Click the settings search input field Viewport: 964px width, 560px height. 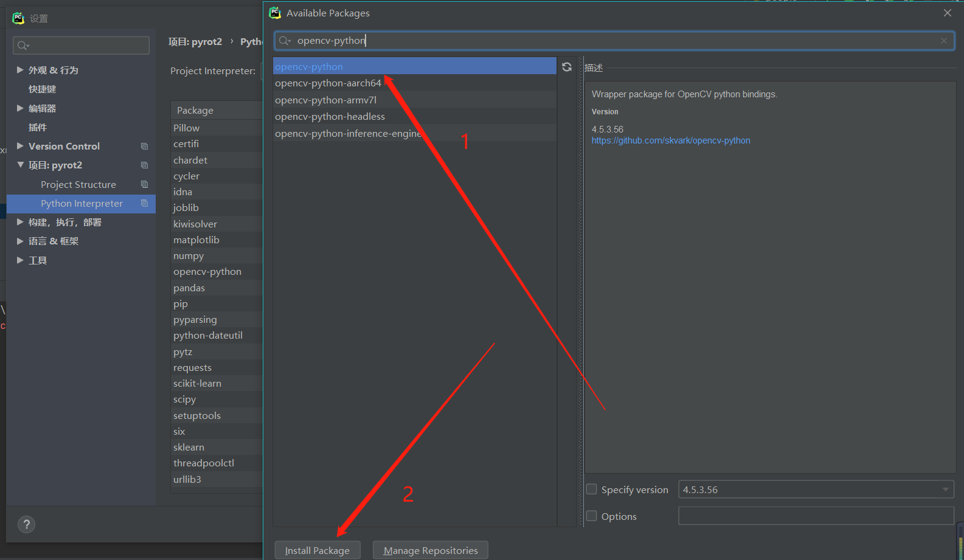(x=81, y=45)
